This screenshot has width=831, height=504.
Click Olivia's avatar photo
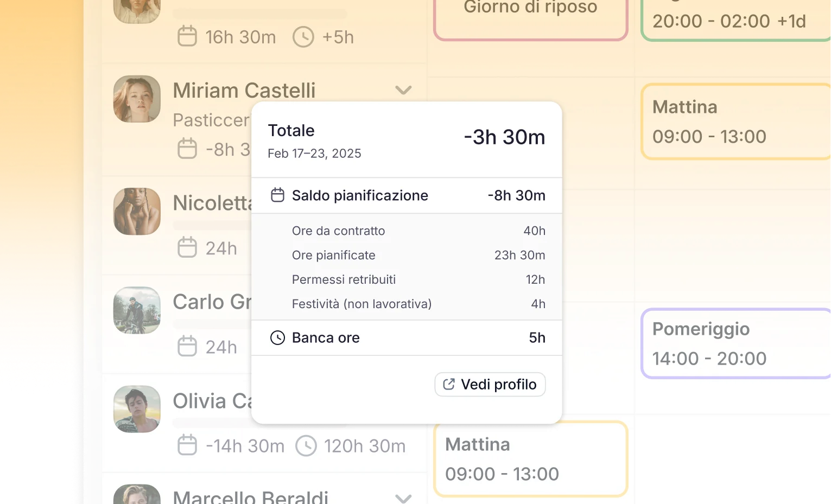point(137,409)
